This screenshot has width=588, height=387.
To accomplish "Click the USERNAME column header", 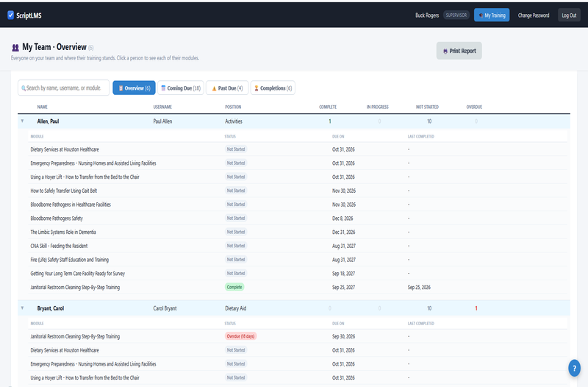I will coord(162,107).
